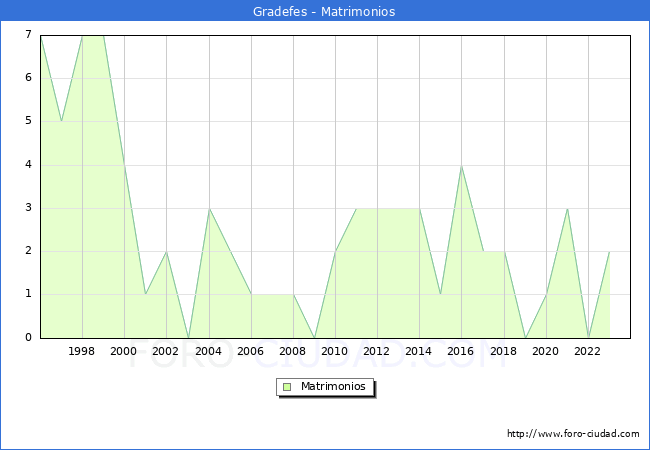The height and width of the screenshot is (450, 650).
Task: Click the green Matrimonios legend swatch
Action: (x=287, y=387)
